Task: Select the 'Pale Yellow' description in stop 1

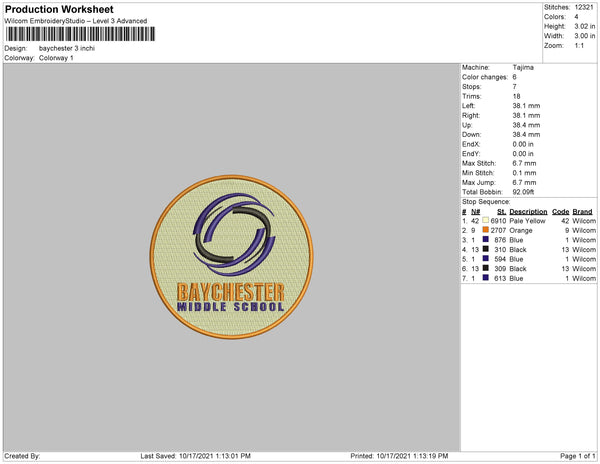Action: (527, 221)
